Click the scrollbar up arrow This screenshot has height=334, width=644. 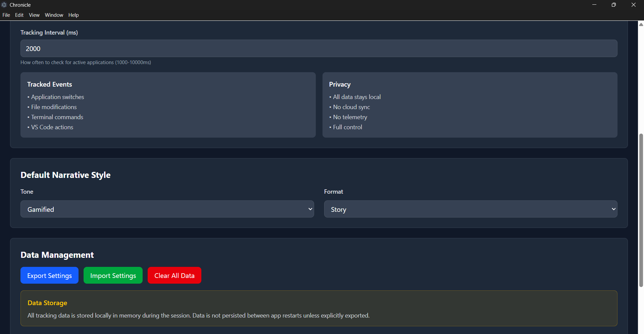(640, 24)
